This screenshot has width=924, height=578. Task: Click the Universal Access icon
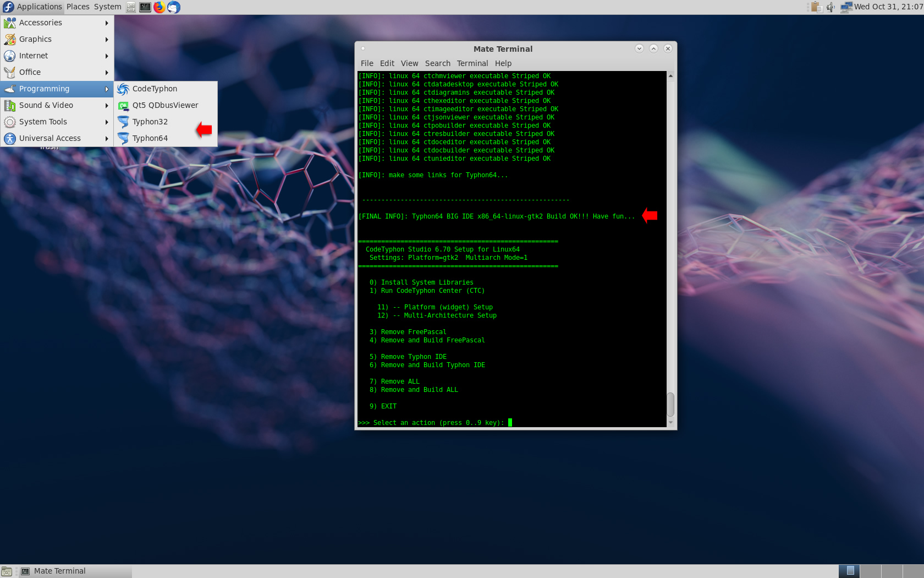[x=10, y=138]
